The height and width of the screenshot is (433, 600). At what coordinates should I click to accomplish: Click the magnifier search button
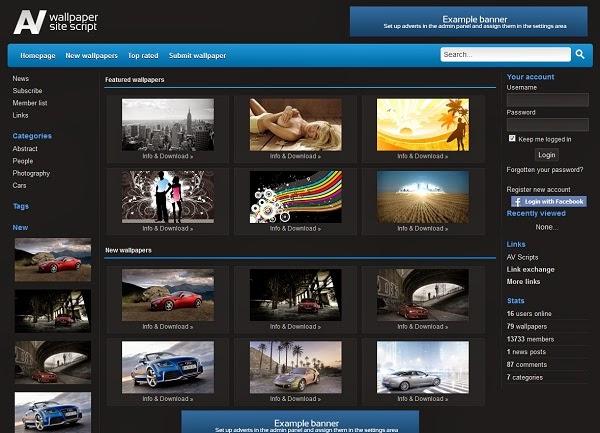pos(580,55)
